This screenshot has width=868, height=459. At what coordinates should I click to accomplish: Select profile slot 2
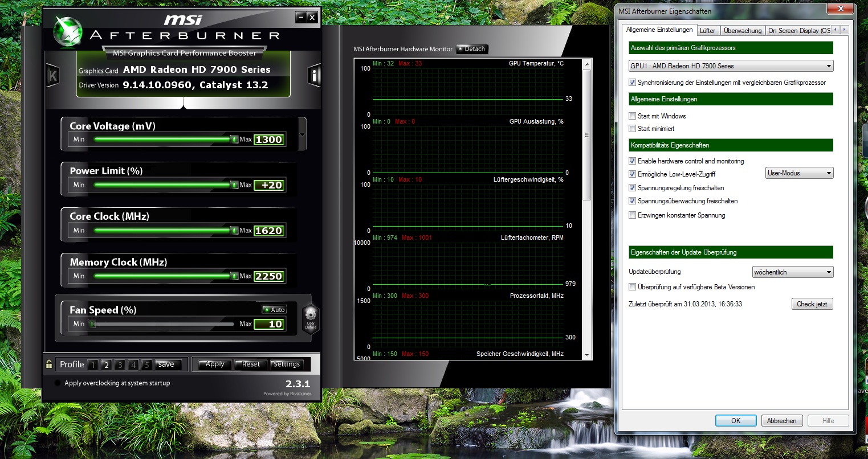(x=106, y=365)
